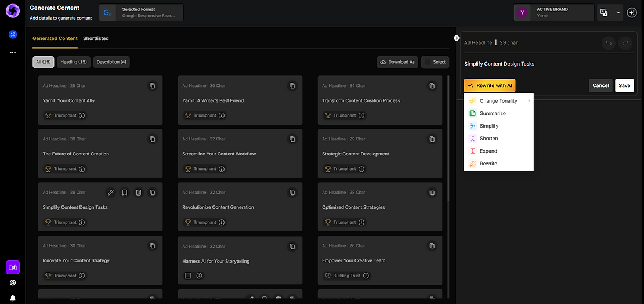Bookmark 'Simplify Content Design Tasks' card
Screen dimensions: 644x304
click(124, 192)
